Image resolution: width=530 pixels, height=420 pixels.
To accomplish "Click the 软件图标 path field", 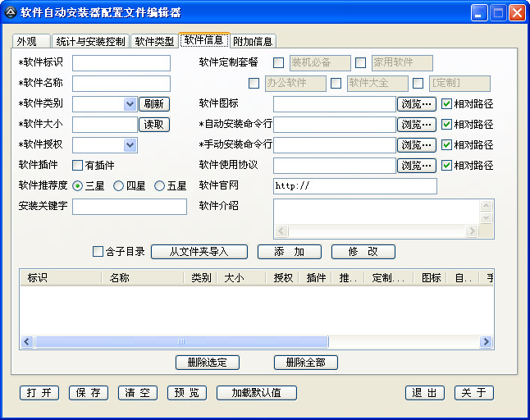I will click(x=335, y=104).
